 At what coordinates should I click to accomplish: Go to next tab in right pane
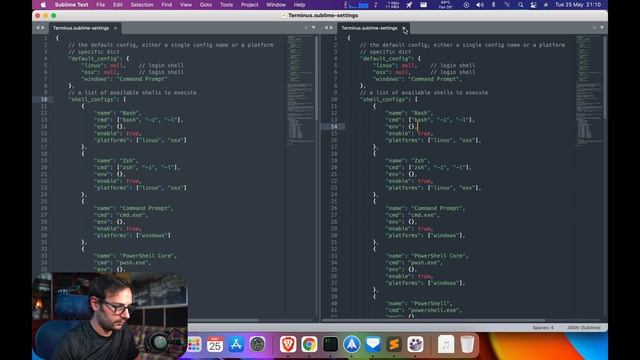(331, 28)
